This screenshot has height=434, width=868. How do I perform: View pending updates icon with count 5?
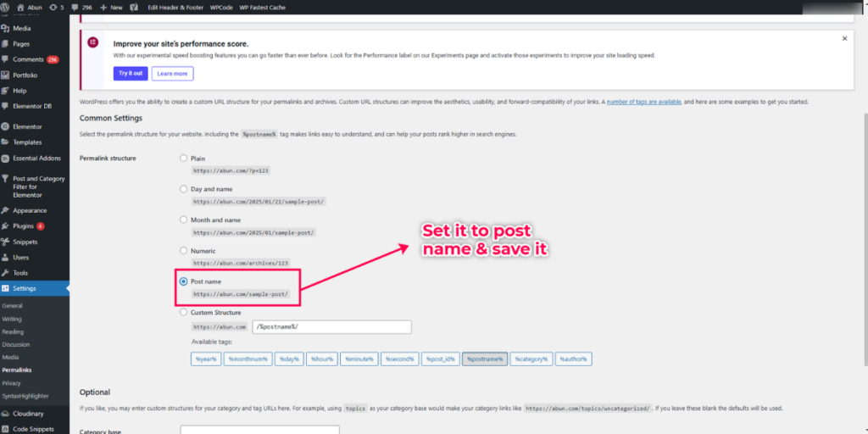pos(53,8)
